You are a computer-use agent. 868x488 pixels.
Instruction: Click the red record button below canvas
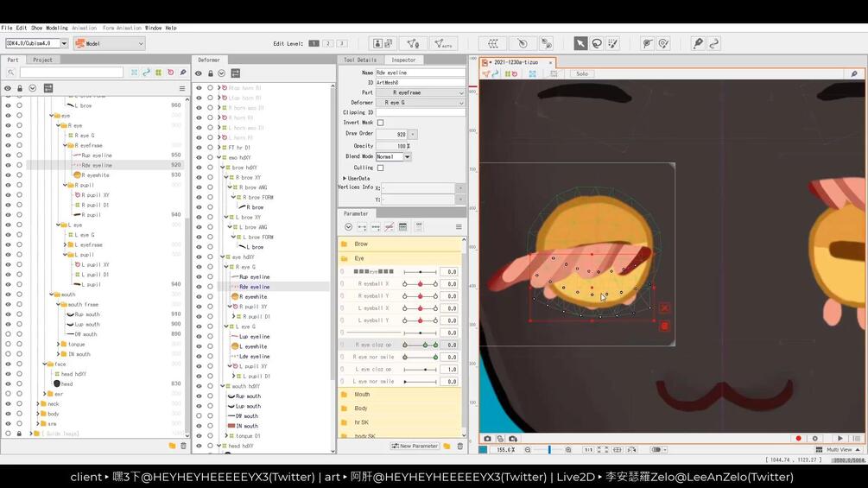[798, 438]
